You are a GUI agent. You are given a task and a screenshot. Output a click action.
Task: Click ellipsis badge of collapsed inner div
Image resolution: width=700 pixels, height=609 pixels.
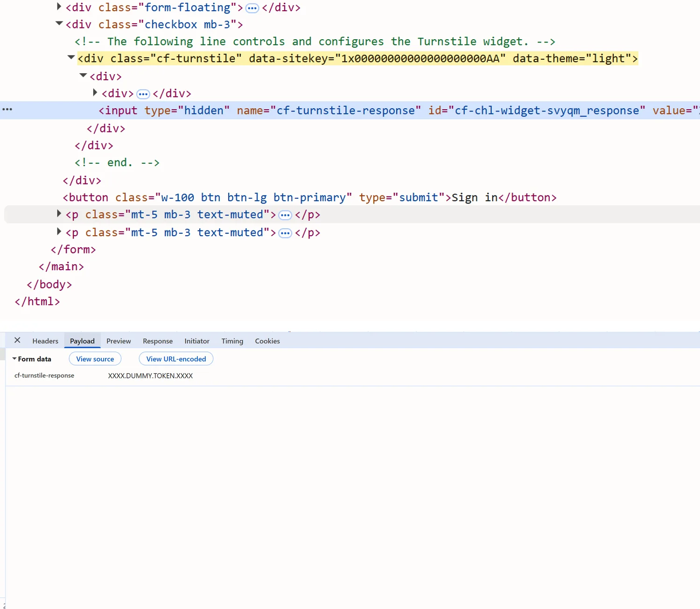coord(143,94)
